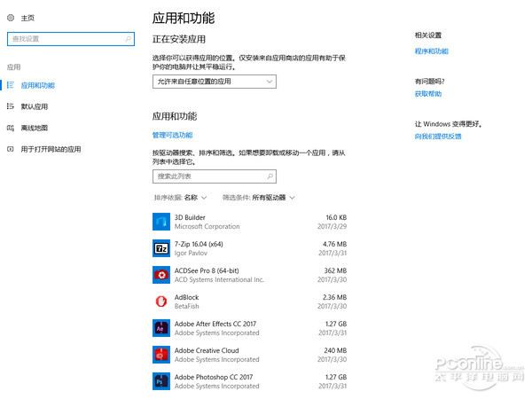Click the 4.76 MB size value
Screen dimensions: 532x399
pyautogui.click(x=334, y=244)
